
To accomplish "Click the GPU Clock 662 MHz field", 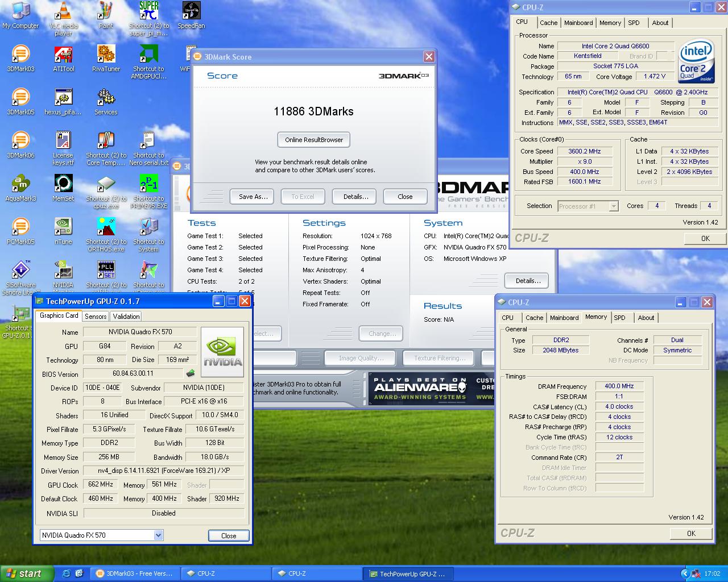I will [x=101, y=484].
